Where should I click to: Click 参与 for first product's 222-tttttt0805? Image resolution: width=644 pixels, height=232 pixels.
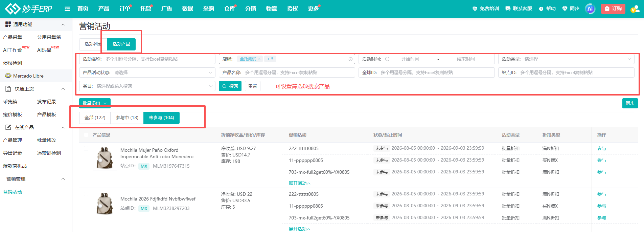602,148
